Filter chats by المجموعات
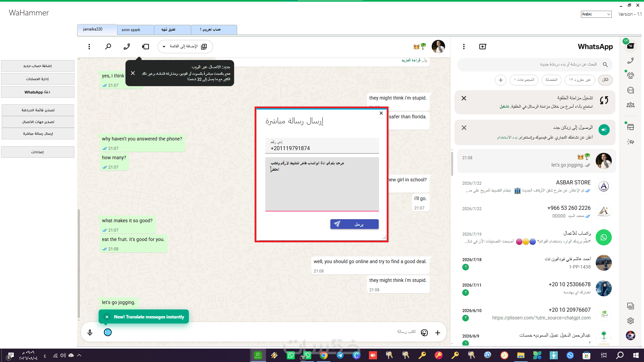The width and height of the screenshot is (644, 362). click(524, 80)
